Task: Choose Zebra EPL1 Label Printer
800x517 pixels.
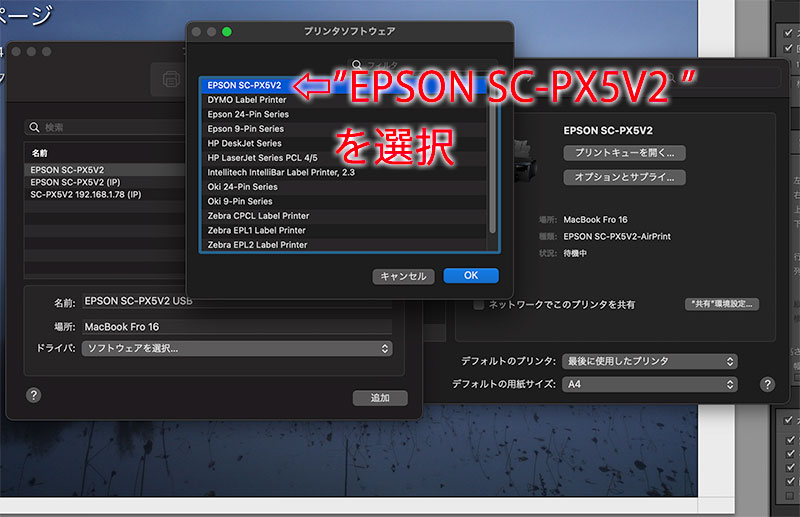Action: coord(343,230)
